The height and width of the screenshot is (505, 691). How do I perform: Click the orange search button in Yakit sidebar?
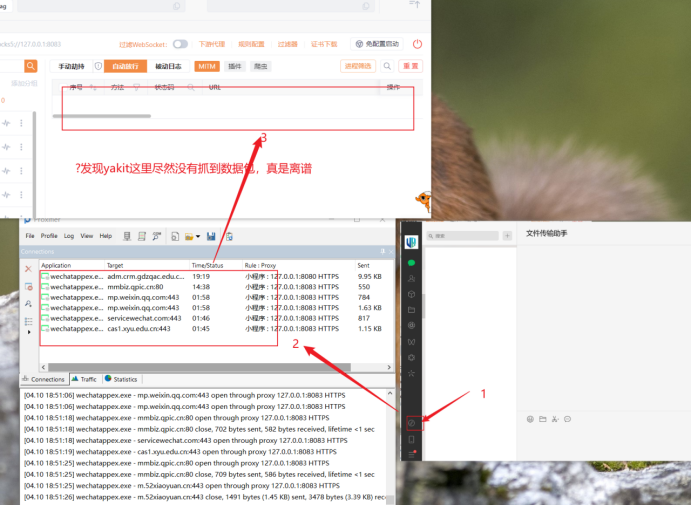click(30, 66)
